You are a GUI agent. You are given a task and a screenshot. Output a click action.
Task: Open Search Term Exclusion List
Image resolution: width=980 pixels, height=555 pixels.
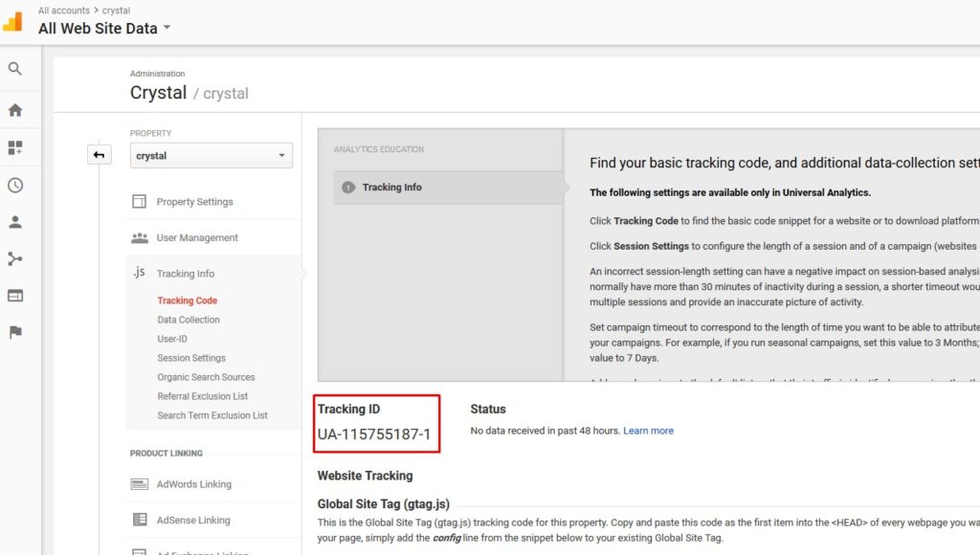coord(212,415)
